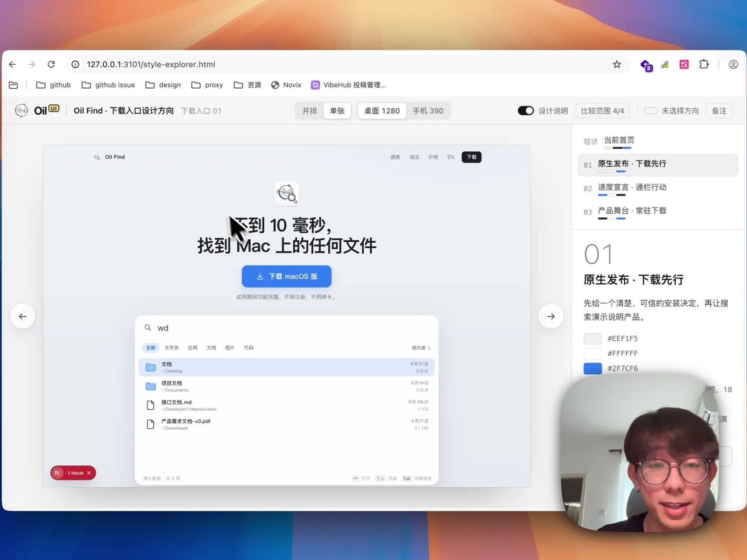Click the Oil UI logo in the header
This screenshot has width=747, height=560.
(37, 110)
